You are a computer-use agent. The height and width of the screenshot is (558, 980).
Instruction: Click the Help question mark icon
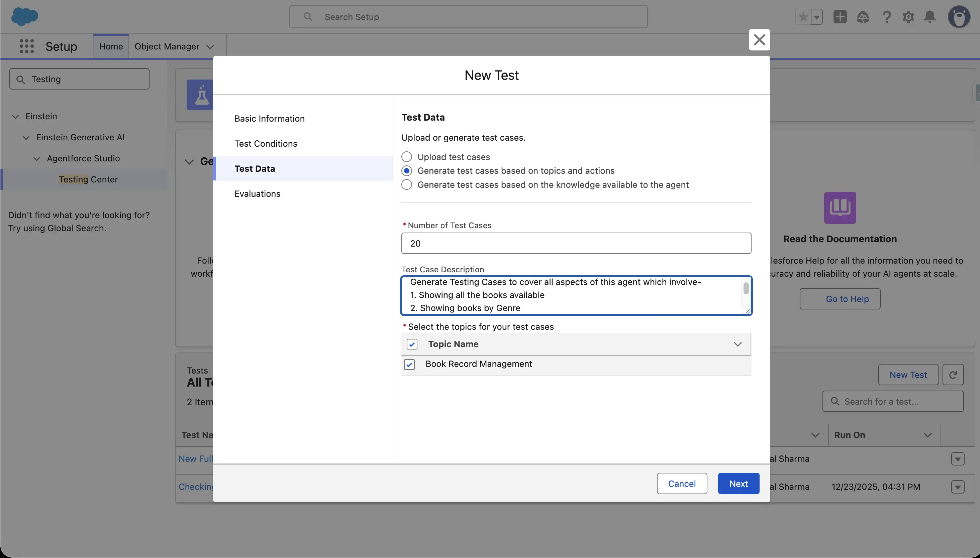pyautogui.click(x=886, y=17)
